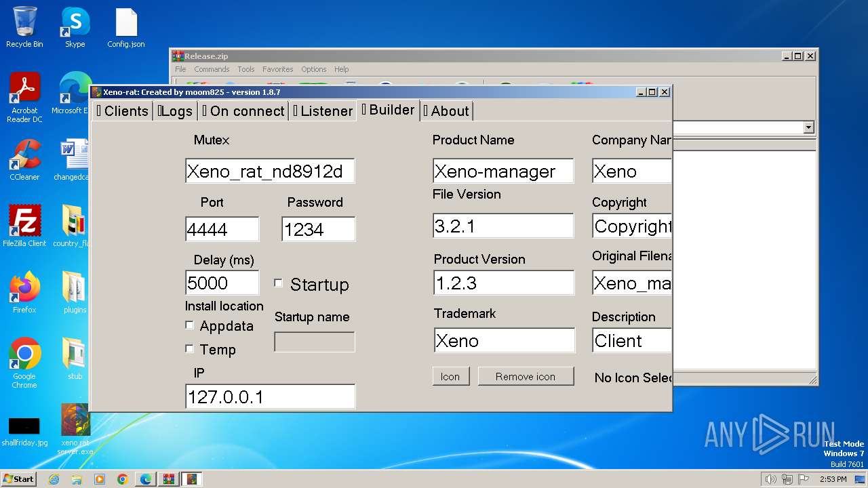Click the Trademark field
The width and height of the screenshot is (868, 488).
point(505,340)
